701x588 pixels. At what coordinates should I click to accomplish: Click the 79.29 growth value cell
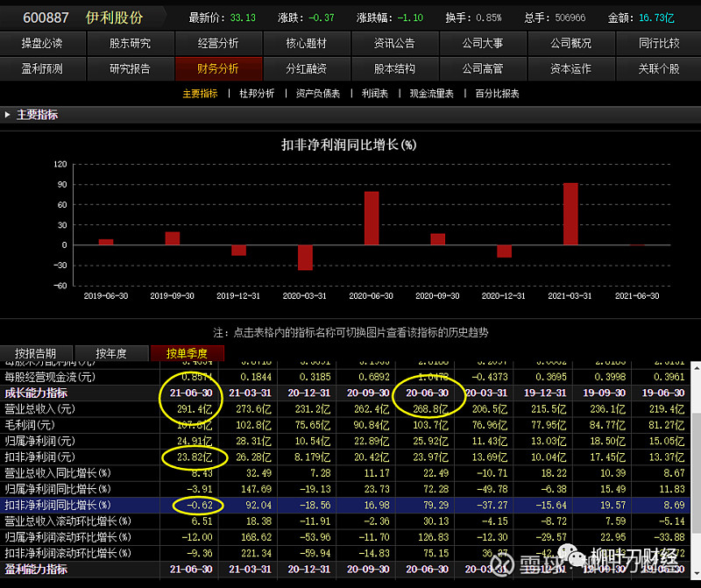[x=435, y=506]
